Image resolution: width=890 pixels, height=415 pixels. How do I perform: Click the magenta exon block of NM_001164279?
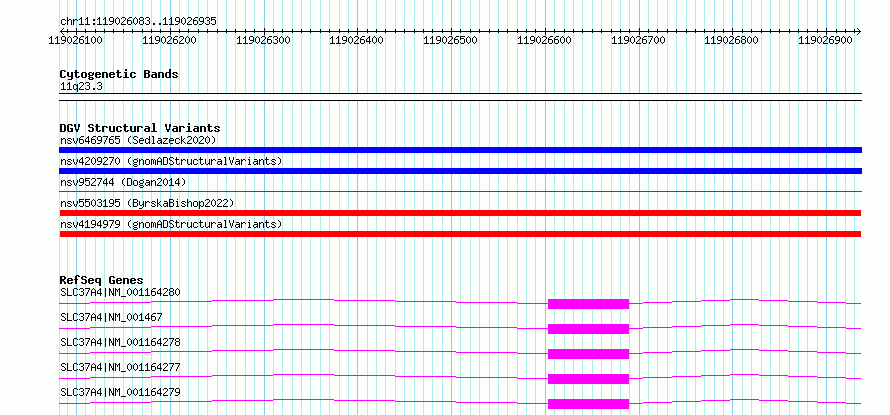click(x=589, y=404)
